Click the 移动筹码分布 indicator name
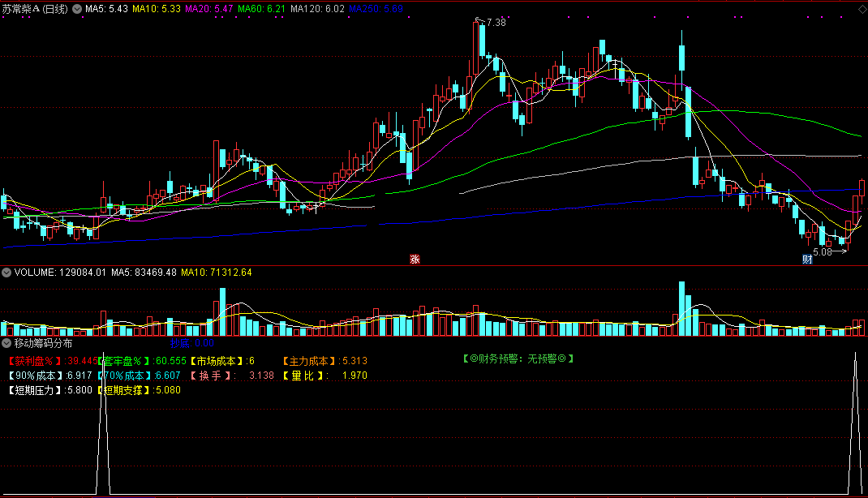The image size is (868, 498). click(x=43, y=343)
